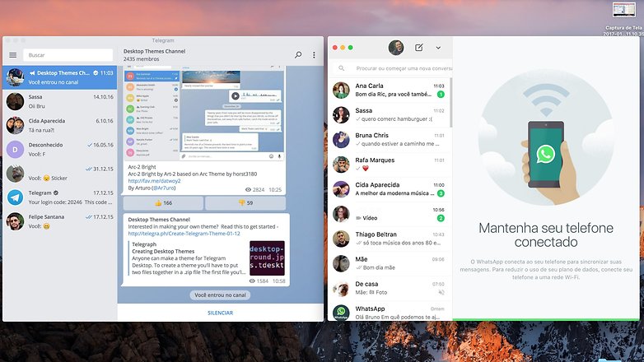Open Cida Aparecida chat in Telegram

[x=60, y=125]
